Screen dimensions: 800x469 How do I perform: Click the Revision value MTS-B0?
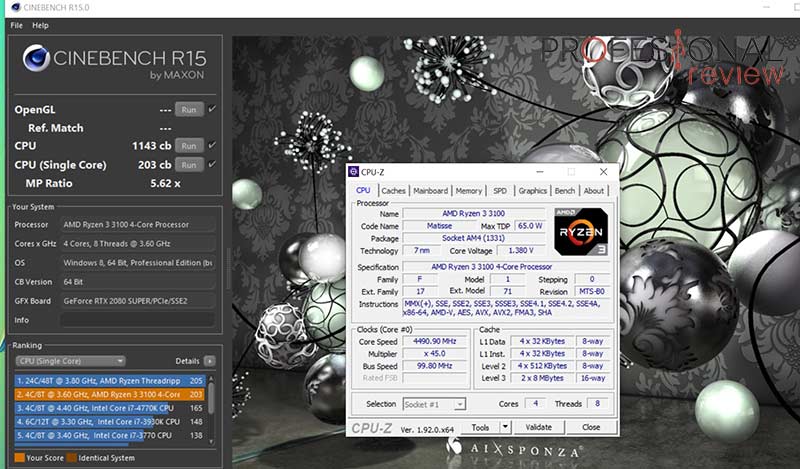pos(592,291)
